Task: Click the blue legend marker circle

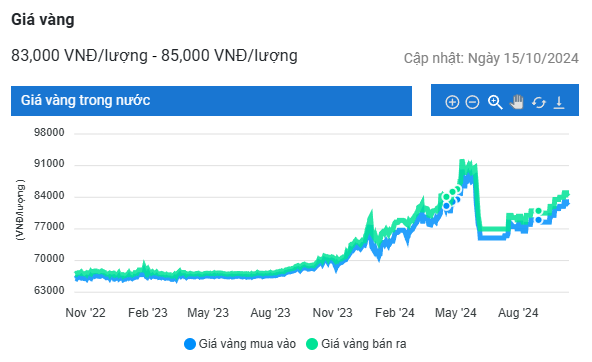Action: [190, 344]
